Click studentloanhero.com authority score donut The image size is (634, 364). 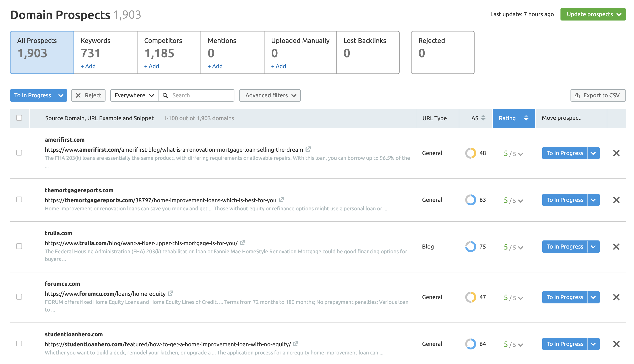pyautogui.click(x=470, y=344)
